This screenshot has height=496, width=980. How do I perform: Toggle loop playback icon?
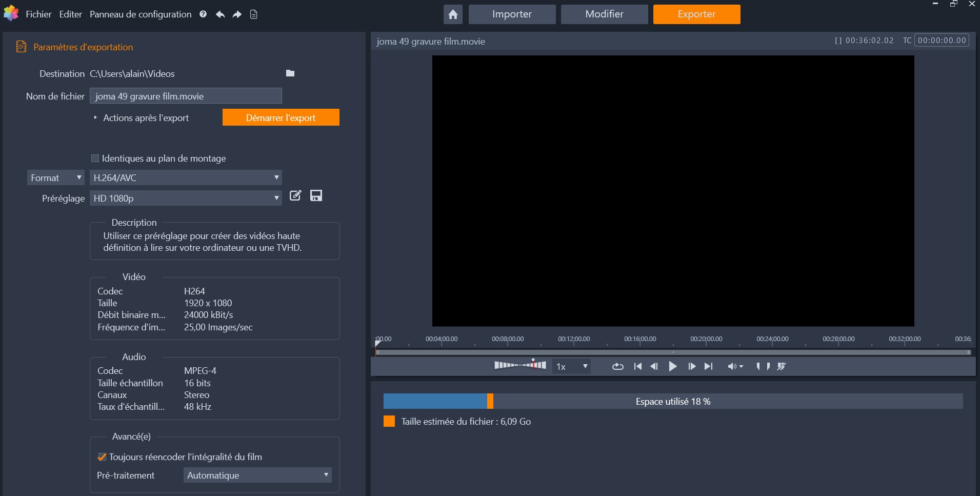pos(617,366)
